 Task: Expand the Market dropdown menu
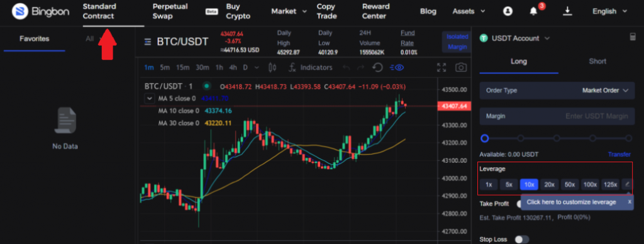coord(289,11)
